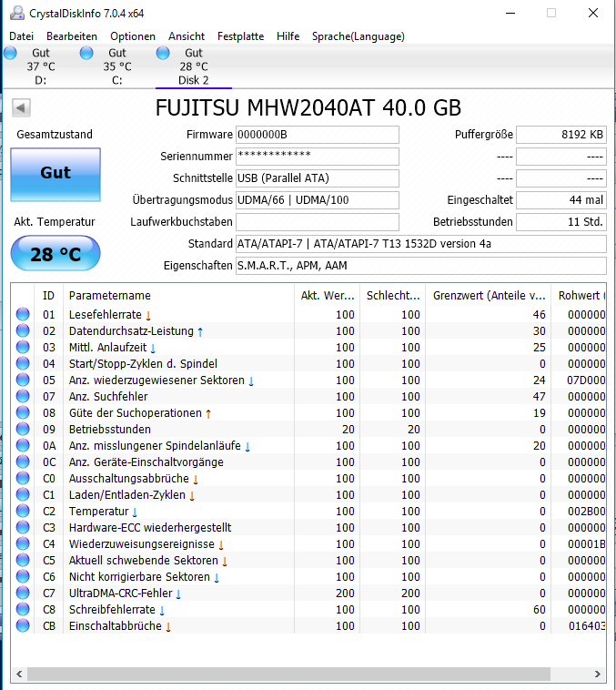This screenshot has height=690, width=616.
Task: Open the Sprache(Language) menu
Action: tap(358, 36)
